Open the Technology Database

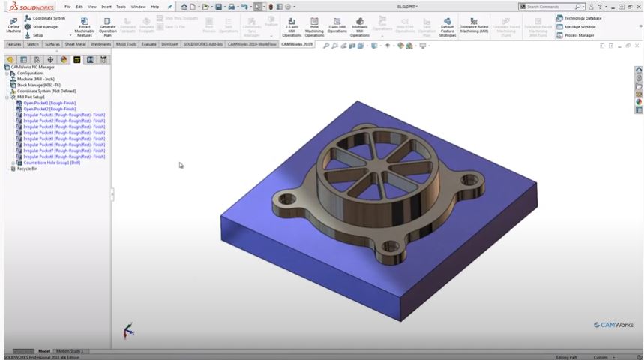(x=579, y=18)
